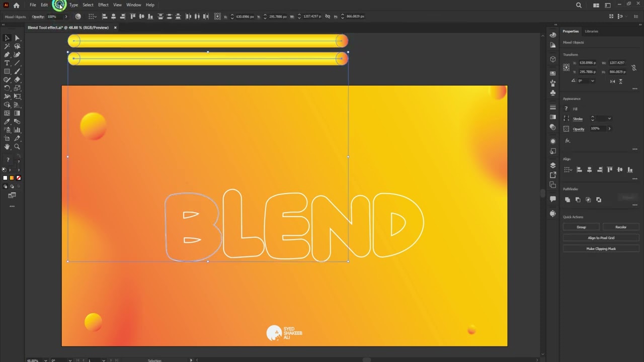The image size is (644, 362).
Task: Click the Make Clipping Mask button
Action: coord(601,249)
